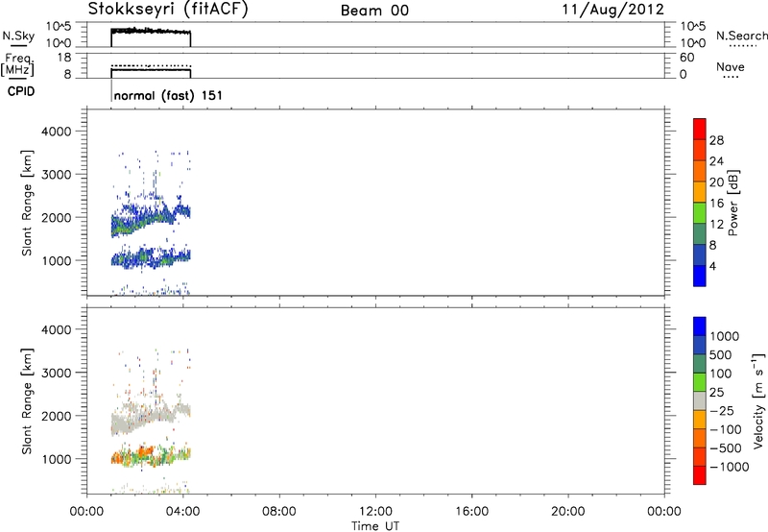Click the 'Power [dB]' axis label
Image resolution: width=768 pixels, height=532 pixels.
[732, 203]
